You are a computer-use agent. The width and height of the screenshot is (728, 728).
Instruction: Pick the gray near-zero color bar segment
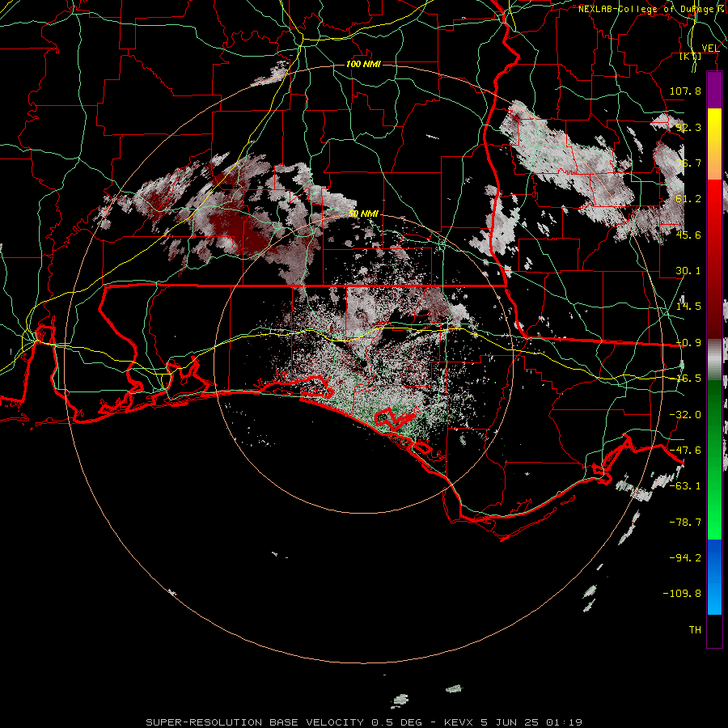(x=714, y=358)
